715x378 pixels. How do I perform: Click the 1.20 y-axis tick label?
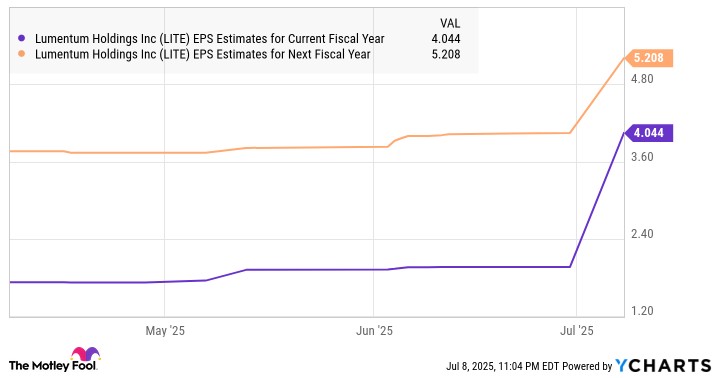tap(642, 311)
